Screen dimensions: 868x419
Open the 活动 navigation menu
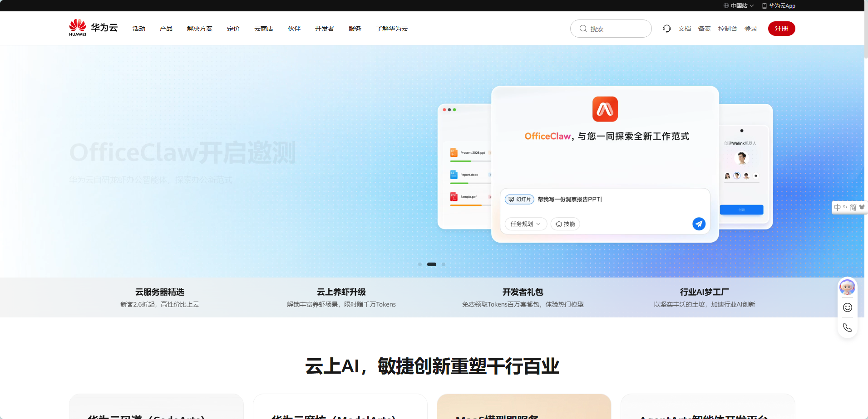[x=139, y=29]
